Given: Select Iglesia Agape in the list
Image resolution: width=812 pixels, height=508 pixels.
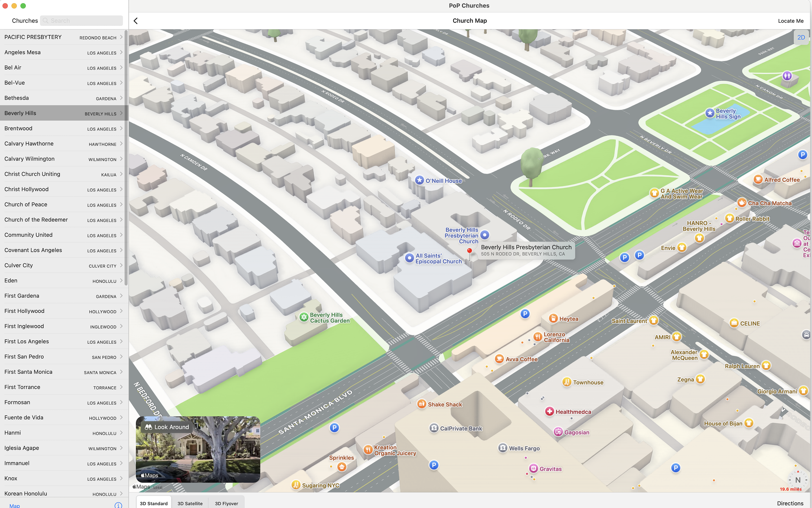Looking at the screenshot, I should 64,448.
